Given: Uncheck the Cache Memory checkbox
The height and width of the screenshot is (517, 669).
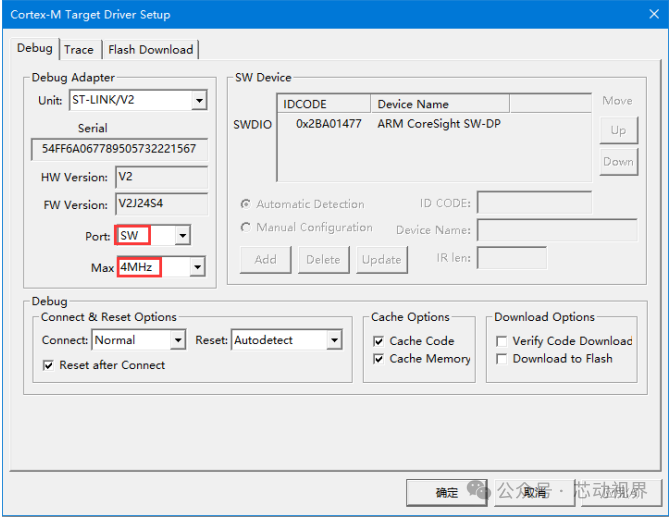Looking at the screenshot, I should tap(378, 359).
